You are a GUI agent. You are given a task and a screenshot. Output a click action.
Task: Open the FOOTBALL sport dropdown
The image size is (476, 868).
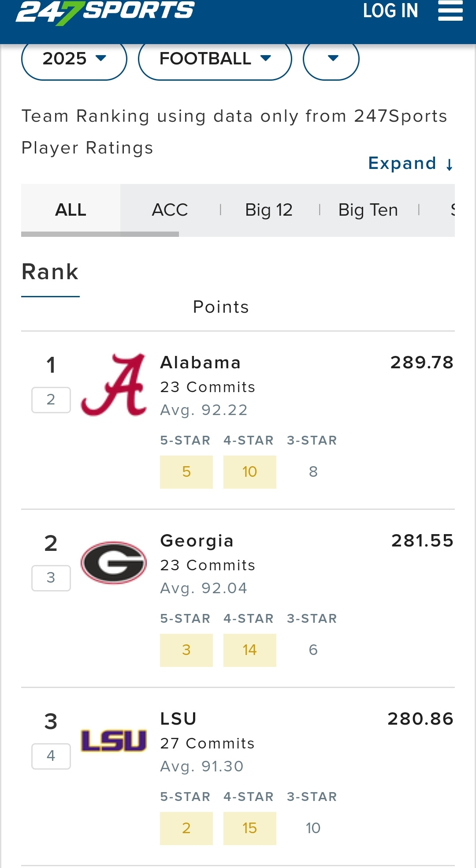click(215, 59)
